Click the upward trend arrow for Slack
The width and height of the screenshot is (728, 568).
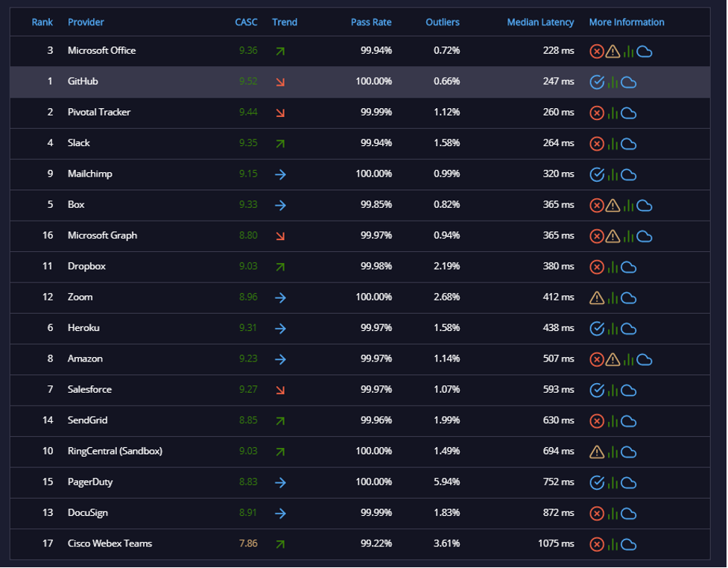point(280,144)
